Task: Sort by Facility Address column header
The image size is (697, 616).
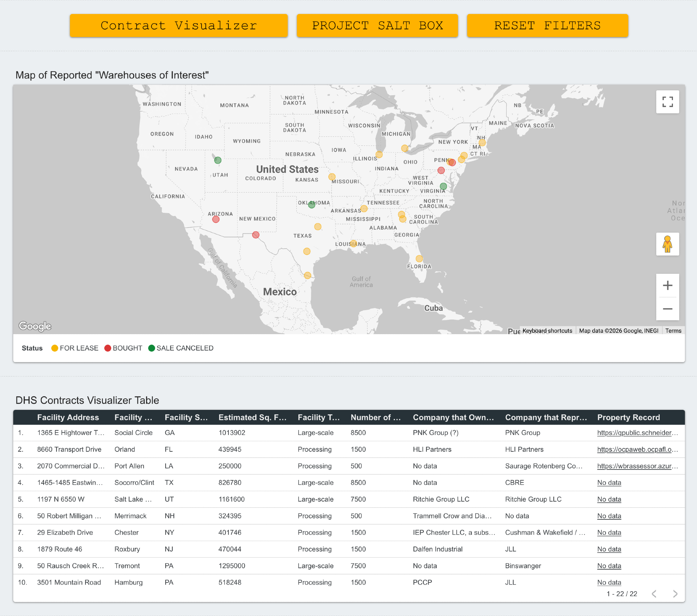Action: click(x=68, y=418)
